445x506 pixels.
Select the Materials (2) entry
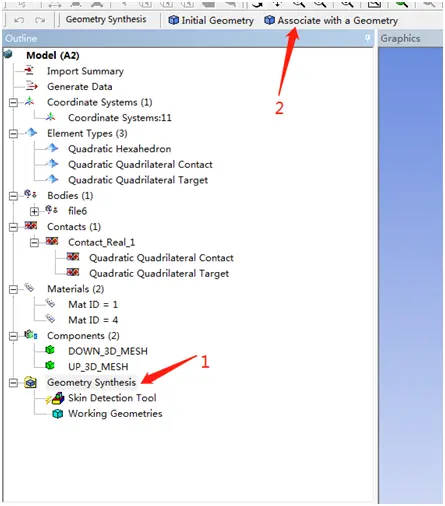point(76,289)
